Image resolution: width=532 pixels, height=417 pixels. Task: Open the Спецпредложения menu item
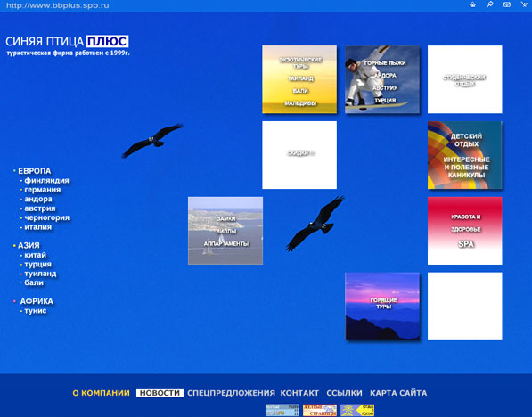click(231, 393)
